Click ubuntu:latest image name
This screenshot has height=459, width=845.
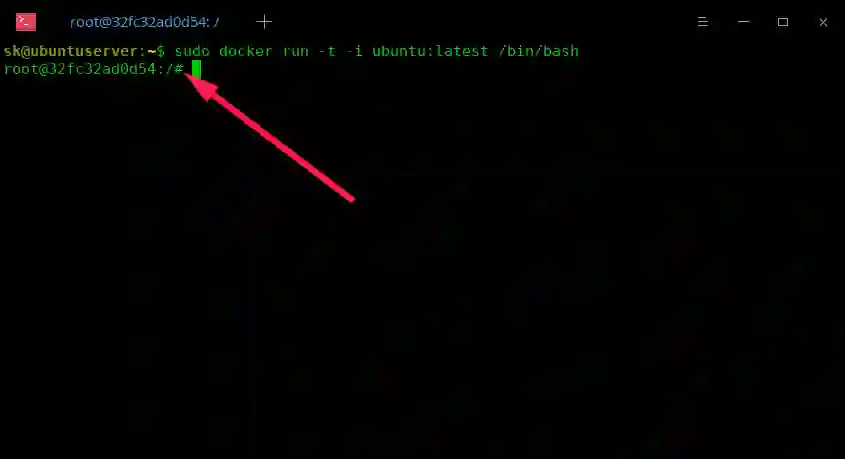click(430, 51)
